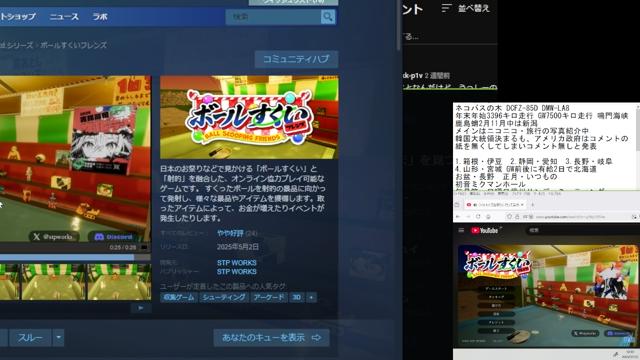The height and width of the screenshot is (360, 640).
Task: Expand more tags with the plus button
Action: pyautogui.click(x=311, y=298)
